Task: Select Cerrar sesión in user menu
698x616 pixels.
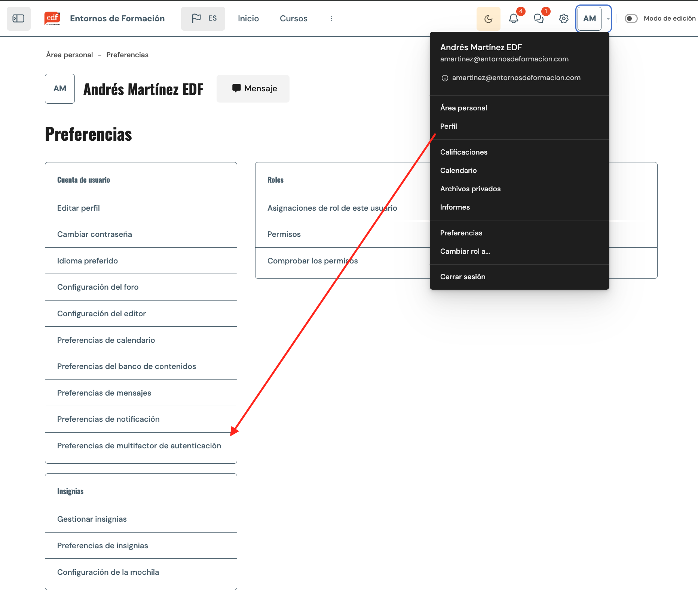Action: pyautogui.click(x=519, y=277)
